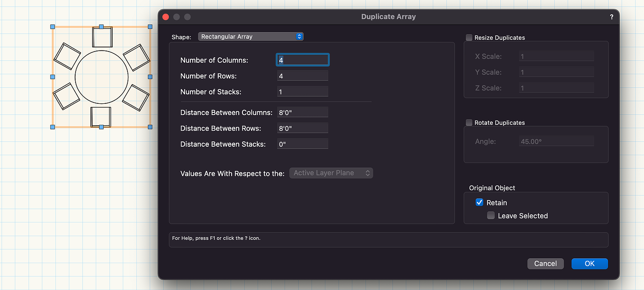This screenshot has height=290, width=644.
Task: Click the round table circle in drawing
Action: 101,77
